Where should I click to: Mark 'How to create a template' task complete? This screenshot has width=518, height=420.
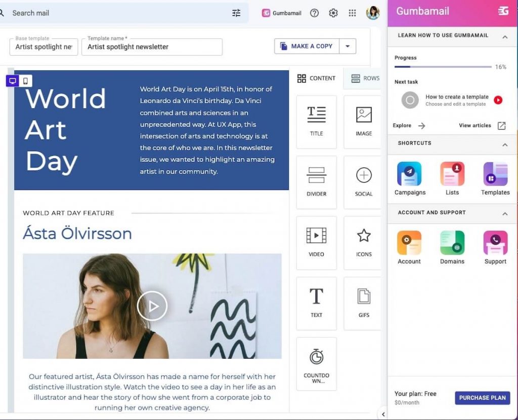coord(409,100)
